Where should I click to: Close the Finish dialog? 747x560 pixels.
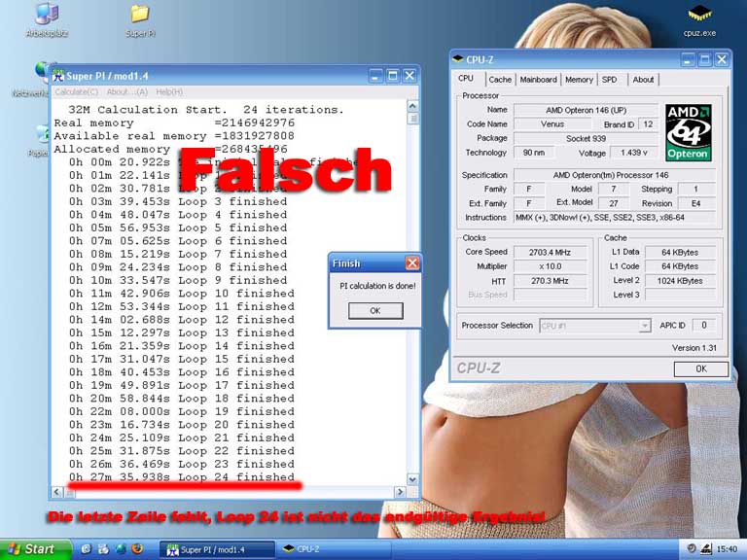coord(412,263)
